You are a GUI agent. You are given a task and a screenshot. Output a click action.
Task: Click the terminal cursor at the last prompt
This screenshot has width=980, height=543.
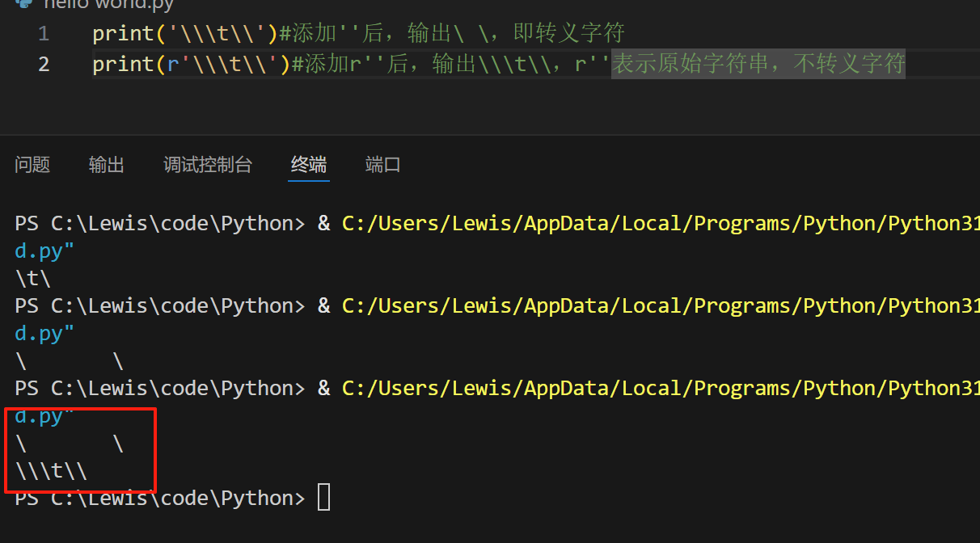323,497
